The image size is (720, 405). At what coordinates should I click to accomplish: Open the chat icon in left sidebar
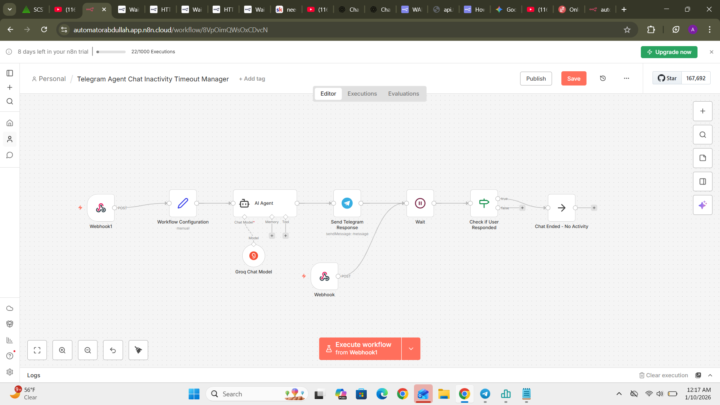pos(10,155)
